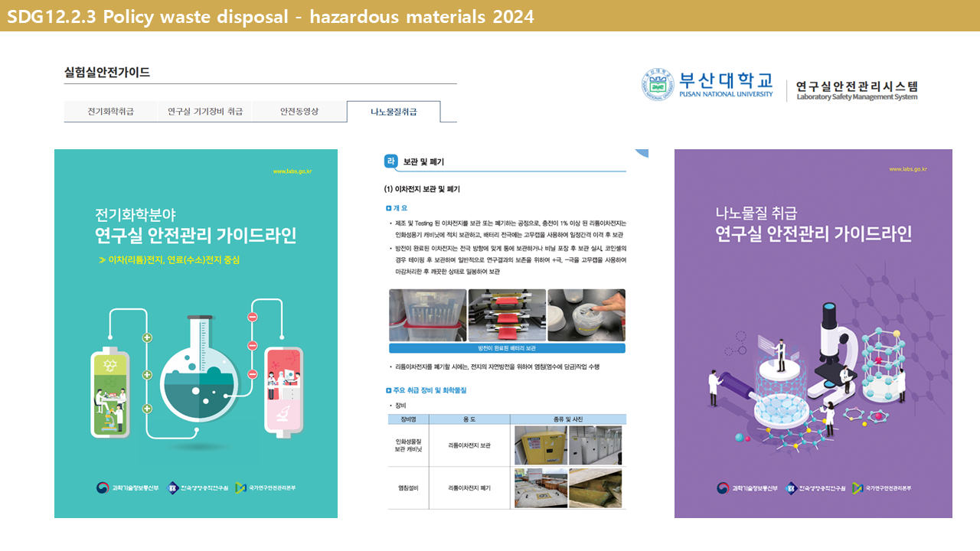Click the Laboratory Safety Management System text
Screen dimensions: 980x551
point(856,97)
